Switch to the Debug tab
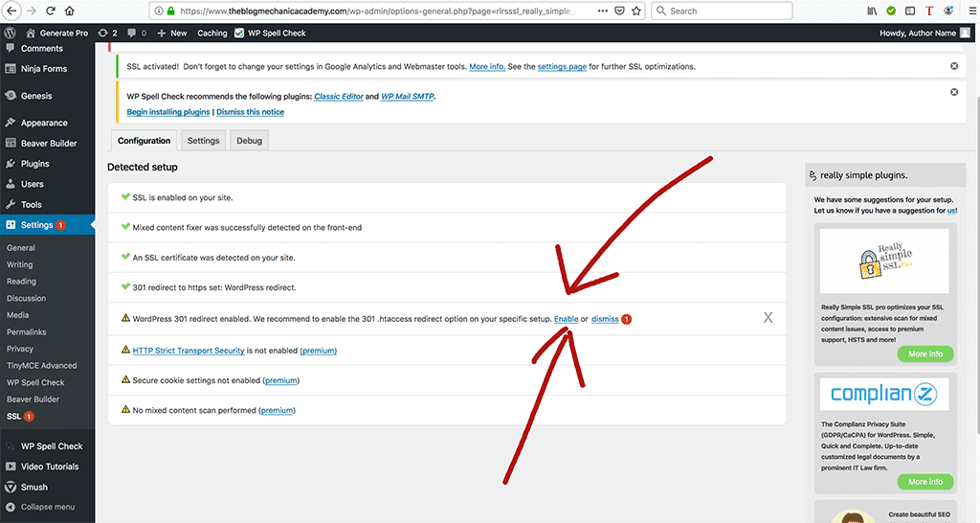The width and height of the screenshot is (980, 523). point(249,141)
